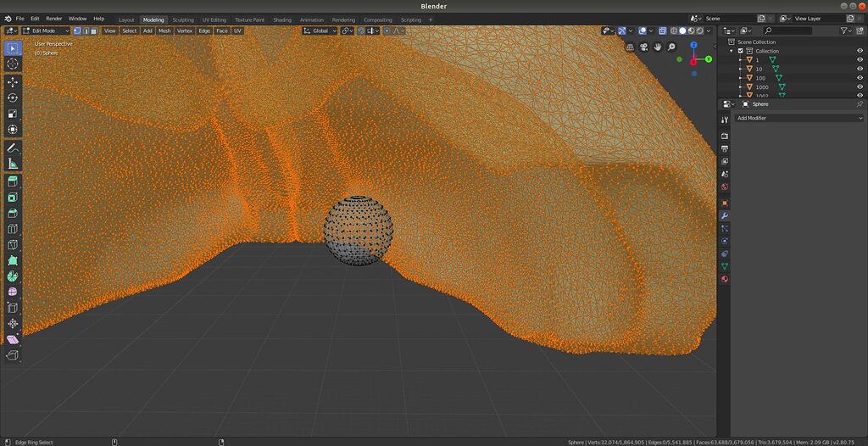This screenshot has height=446, width=868.
Task: Pick the Annotate tool
Action: pyautogui.click(x=13, y=148)
